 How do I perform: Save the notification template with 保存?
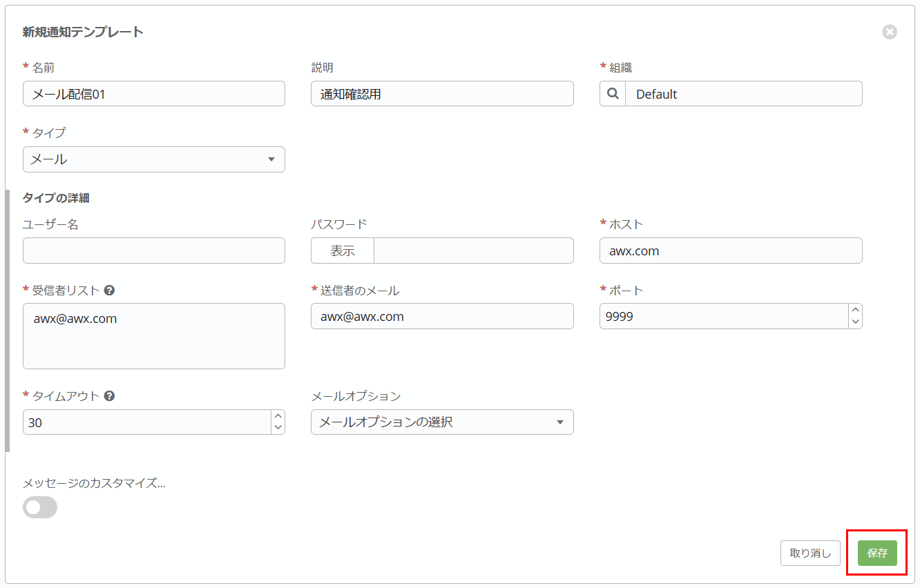876,552
